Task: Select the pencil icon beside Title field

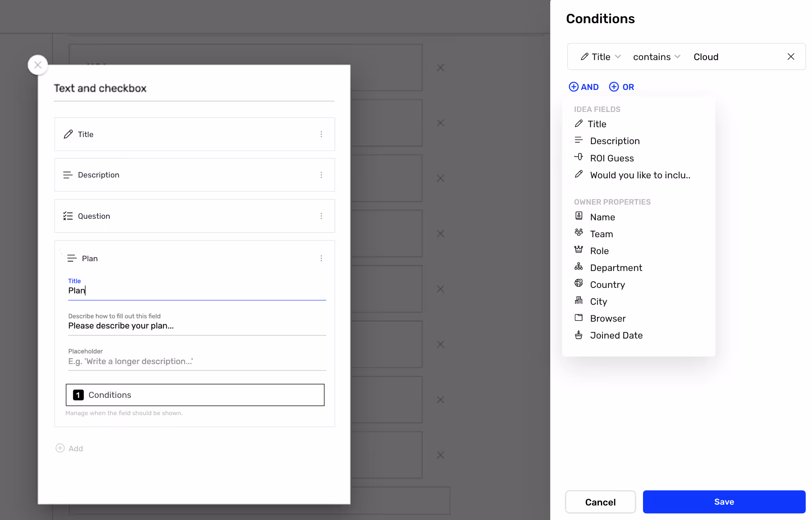Action: click(x=69, y=134)
